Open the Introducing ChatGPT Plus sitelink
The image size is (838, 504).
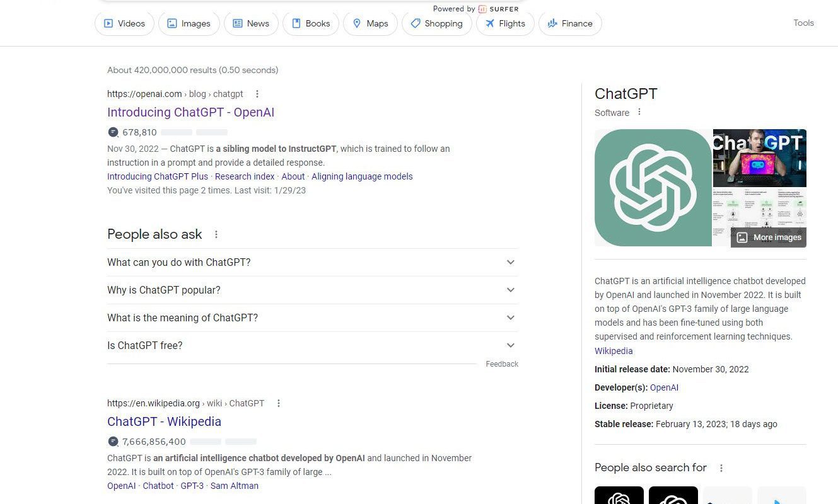[x=158, y=176]
